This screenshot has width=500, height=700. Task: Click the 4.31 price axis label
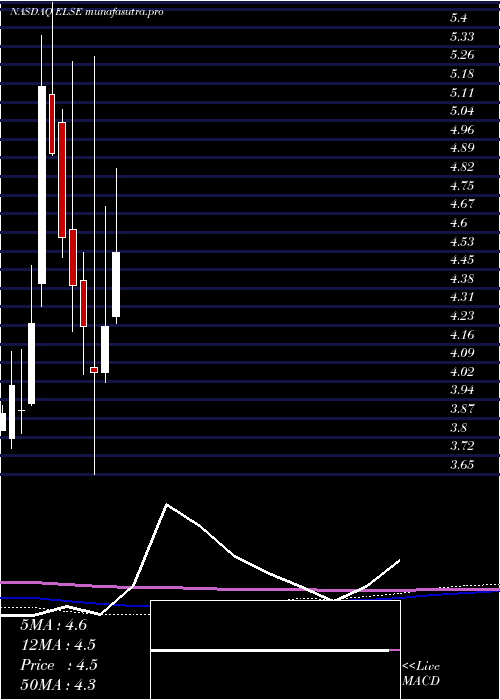point(462,297)
